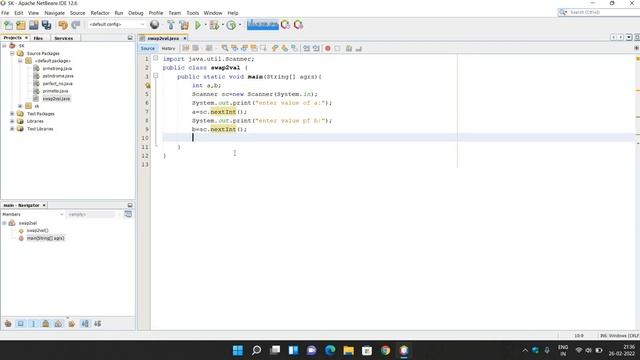Click the Find Selection magnifier icon

tap(224, 49)
